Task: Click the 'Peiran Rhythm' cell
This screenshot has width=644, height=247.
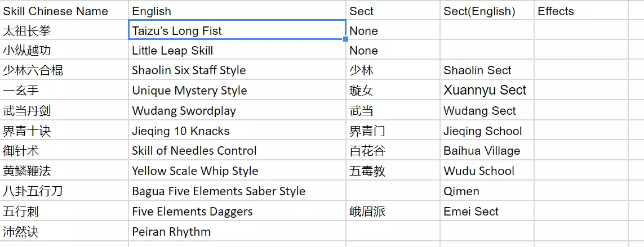Action: 171,232
